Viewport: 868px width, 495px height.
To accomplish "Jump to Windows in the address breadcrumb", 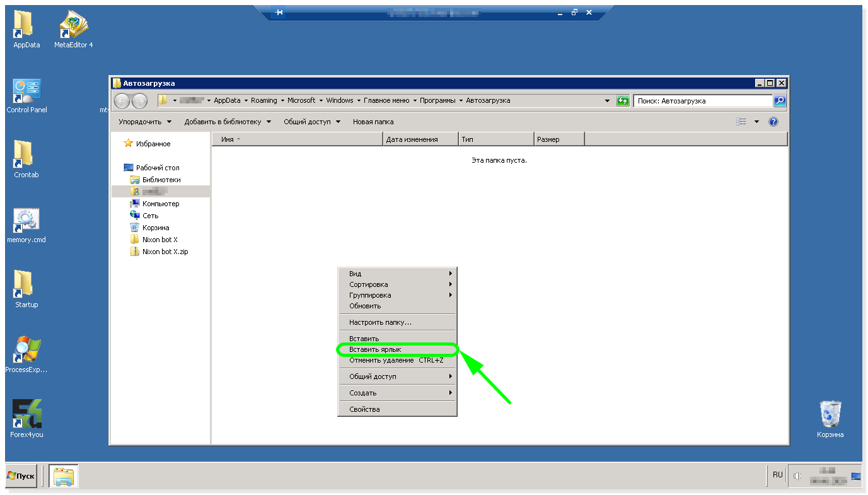I will [x=340, y=101].
